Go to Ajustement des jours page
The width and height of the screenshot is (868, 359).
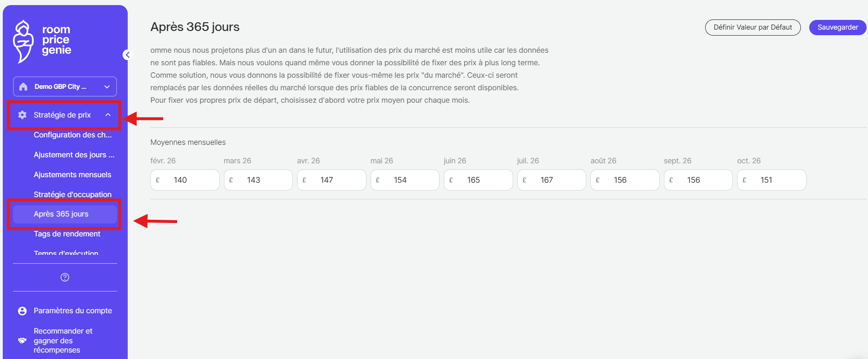[x=74, y=155]
